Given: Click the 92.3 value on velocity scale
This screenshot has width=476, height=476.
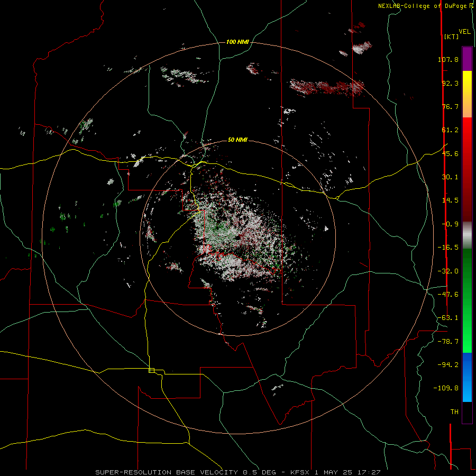Looking at the screenshot, I should 450,83.
